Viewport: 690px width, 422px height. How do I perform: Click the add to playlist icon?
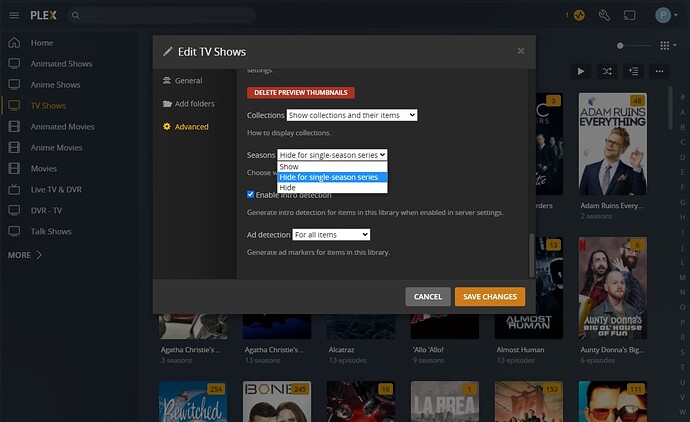pyautogui.click(x=633, y=71)
